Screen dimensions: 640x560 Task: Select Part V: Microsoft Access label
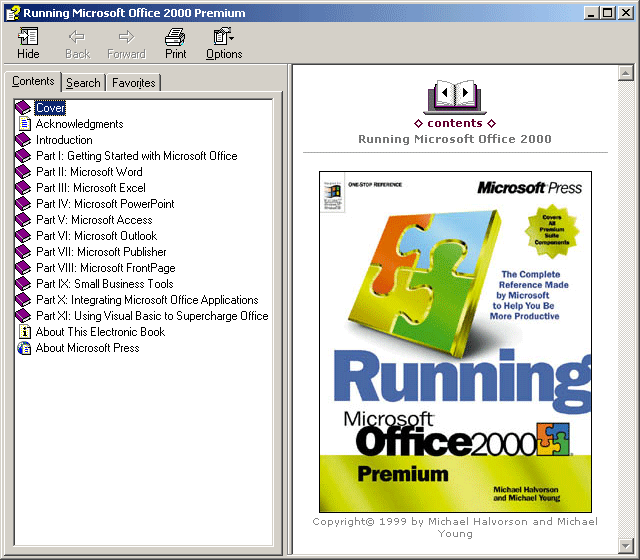pos(94,220)
